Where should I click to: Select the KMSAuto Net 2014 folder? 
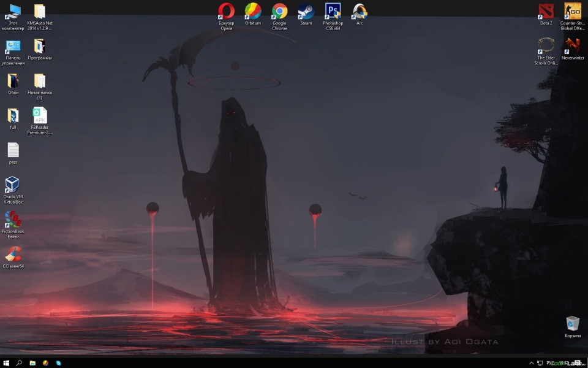tap(40, 17)
